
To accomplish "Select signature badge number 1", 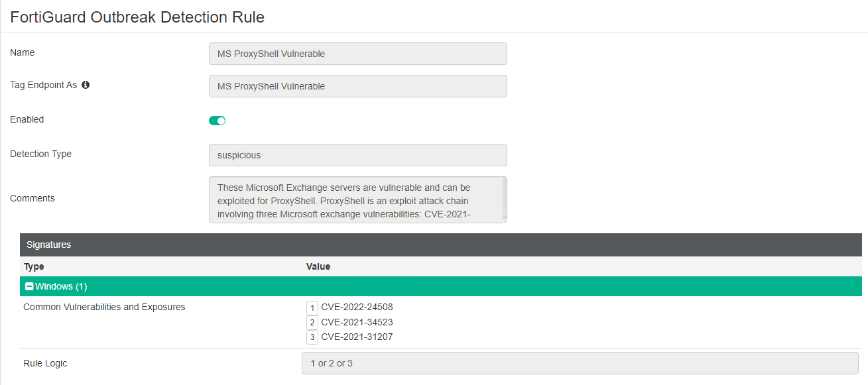I will coord(312,307).
